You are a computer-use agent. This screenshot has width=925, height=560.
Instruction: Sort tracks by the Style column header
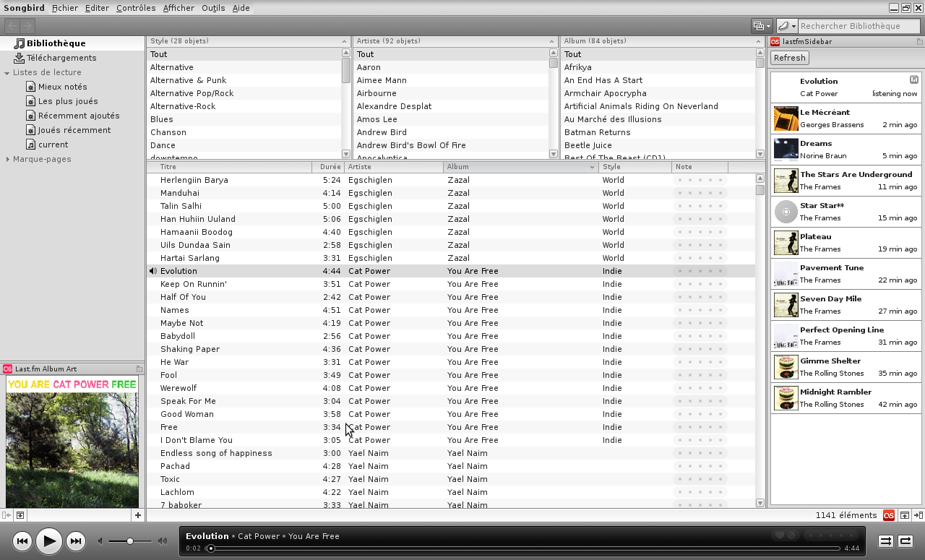point(635,167)
